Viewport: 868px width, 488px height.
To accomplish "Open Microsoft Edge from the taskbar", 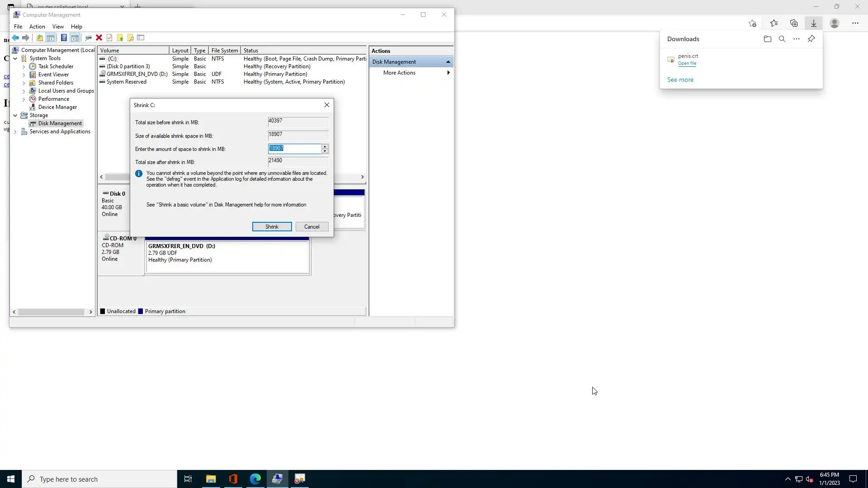I will click(x=255, y=479).
